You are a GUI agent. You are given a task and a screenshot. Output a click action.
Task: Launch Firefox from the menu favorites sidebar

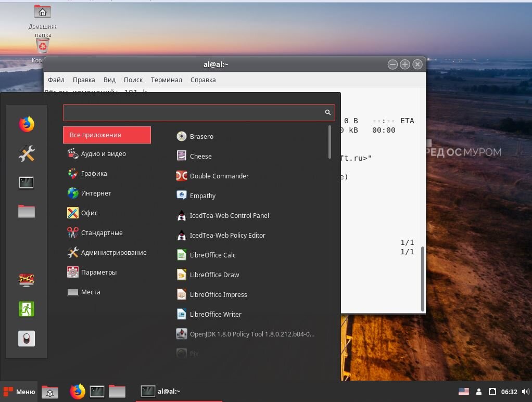click(x=27, y=124)
